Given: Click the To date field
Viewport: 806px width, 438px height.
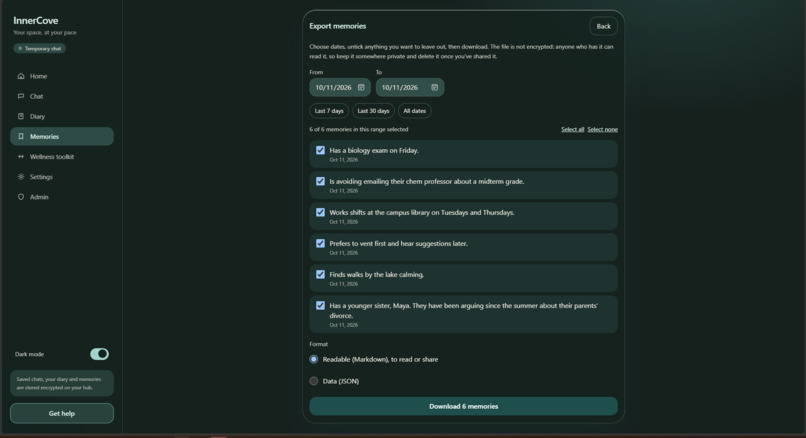Looking at the screenshot, I should (410, 87).
